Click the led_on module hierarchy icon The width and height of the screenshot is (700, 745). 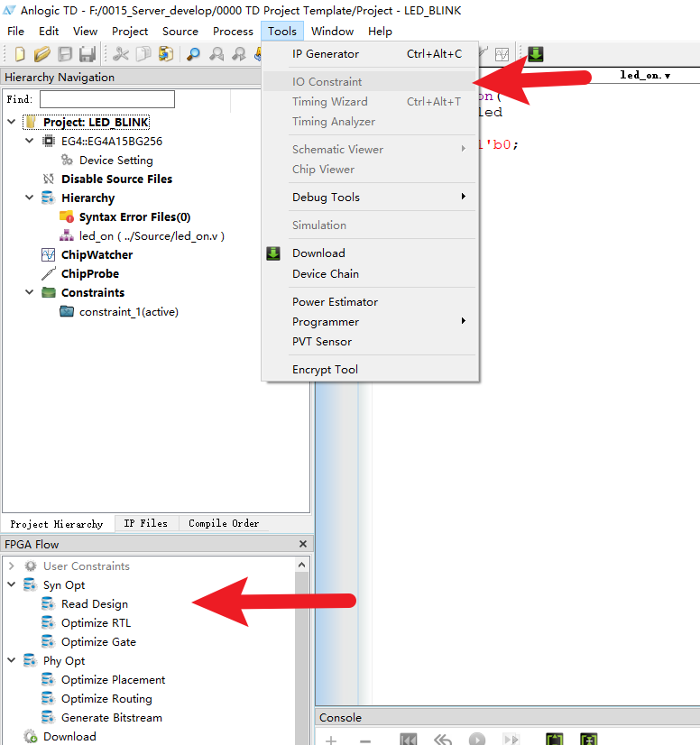[x=67, y=235]
